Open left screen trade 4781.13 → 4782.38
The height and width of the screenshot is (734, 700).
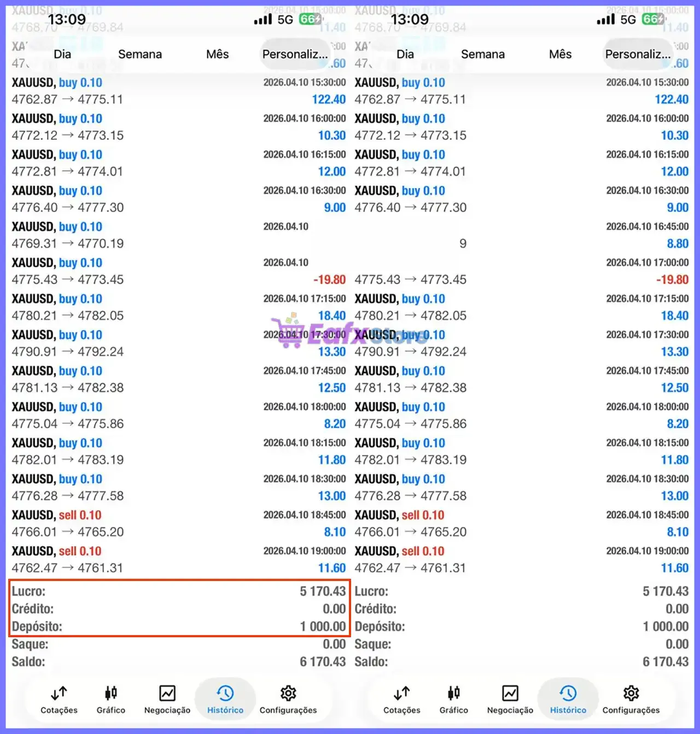[x=68, y=388]
